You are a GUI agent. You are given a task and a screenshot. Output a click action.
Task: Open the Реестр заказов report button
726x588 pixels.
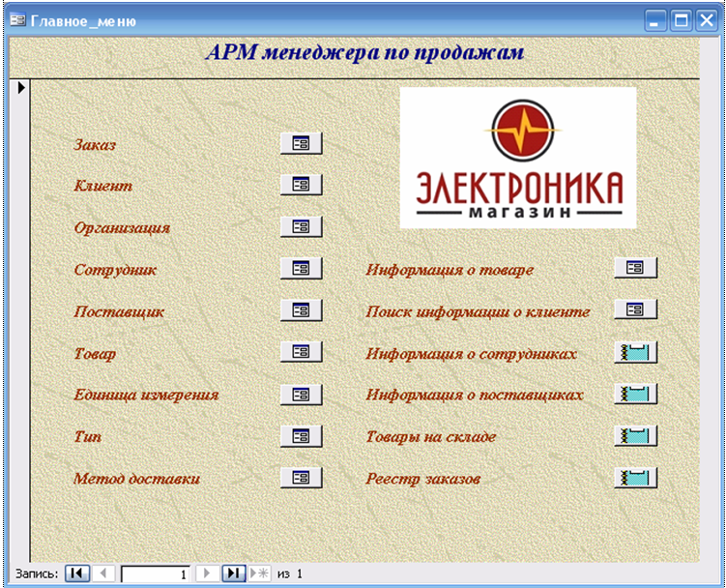point(635,478)
